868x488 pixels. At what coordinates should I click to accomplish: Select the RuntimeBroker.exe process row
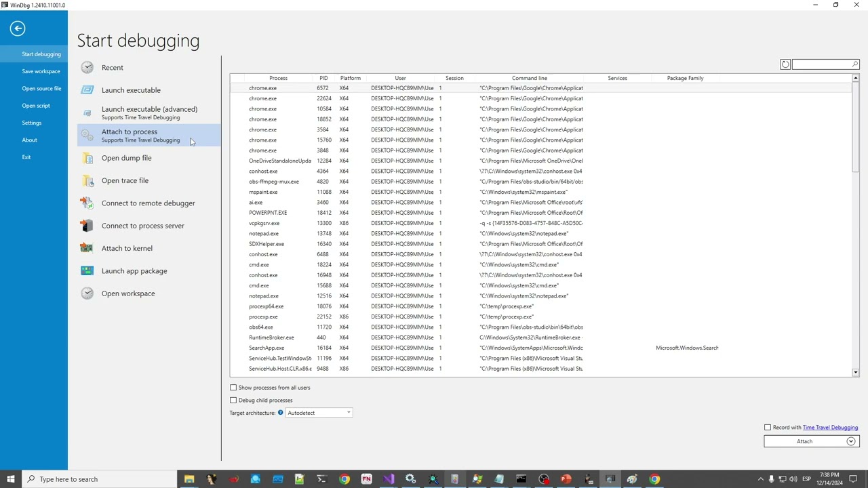click(540, 338)
